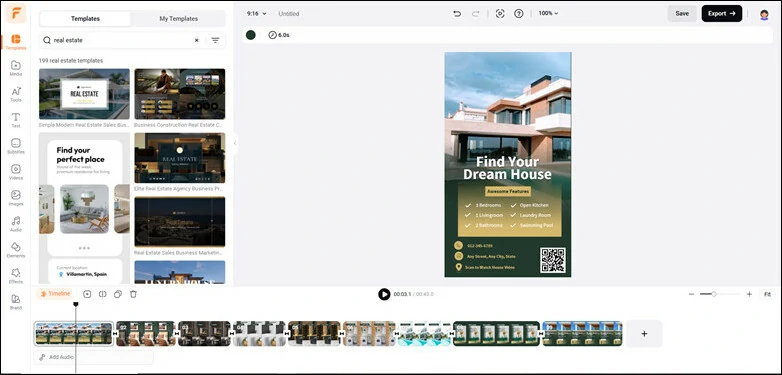Switch to the Templates tab
The image size is (782, 375).
click(x=85, y=19)
